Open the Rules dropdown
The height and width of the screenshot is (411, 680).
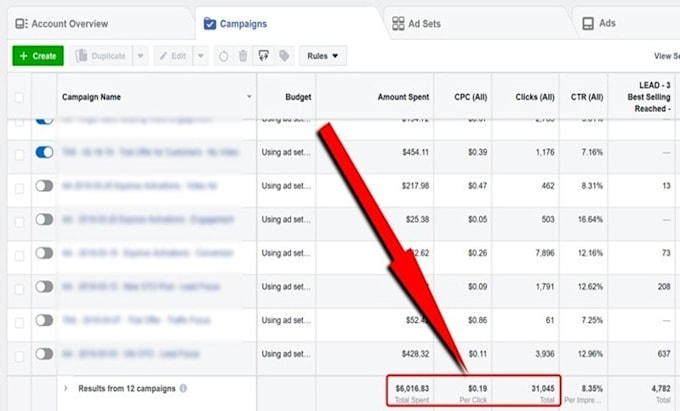point(323,56)
